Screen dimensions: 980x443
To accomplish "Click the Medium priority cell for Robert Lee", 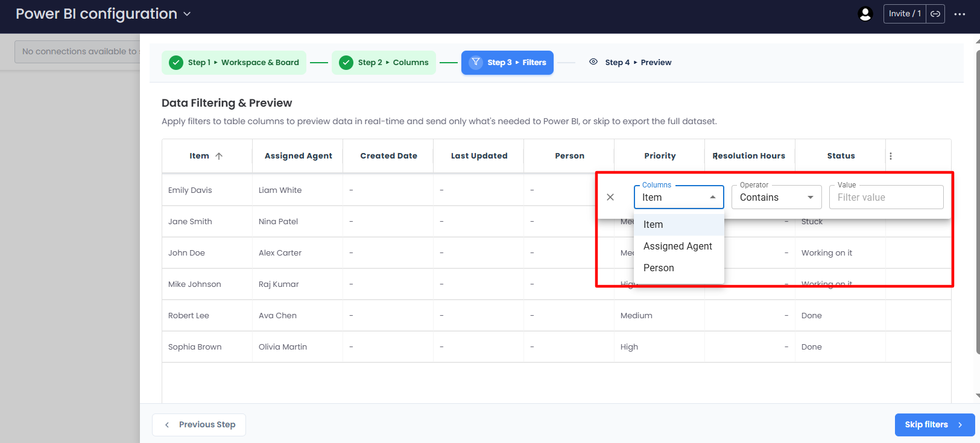I will (660, 316).
